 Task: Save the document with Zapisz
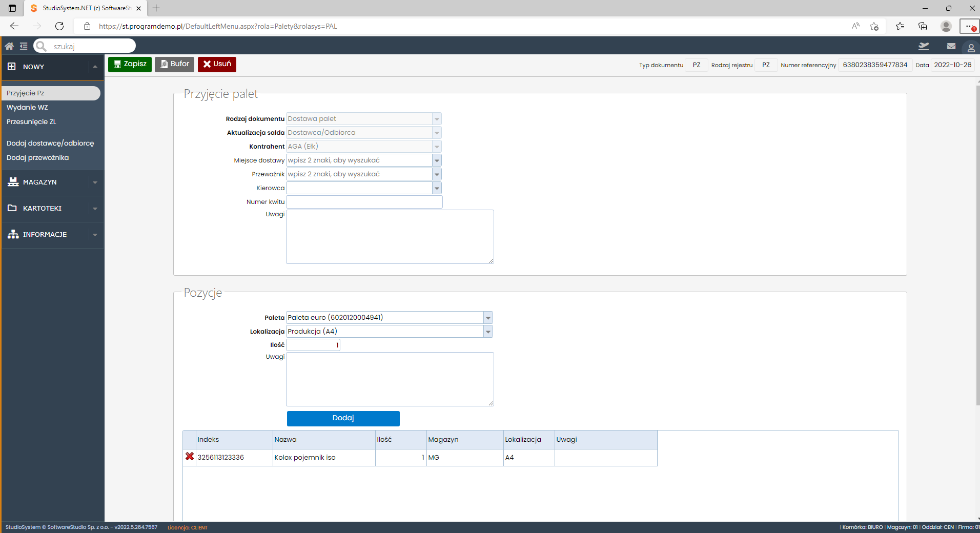(x=130, y=64)
